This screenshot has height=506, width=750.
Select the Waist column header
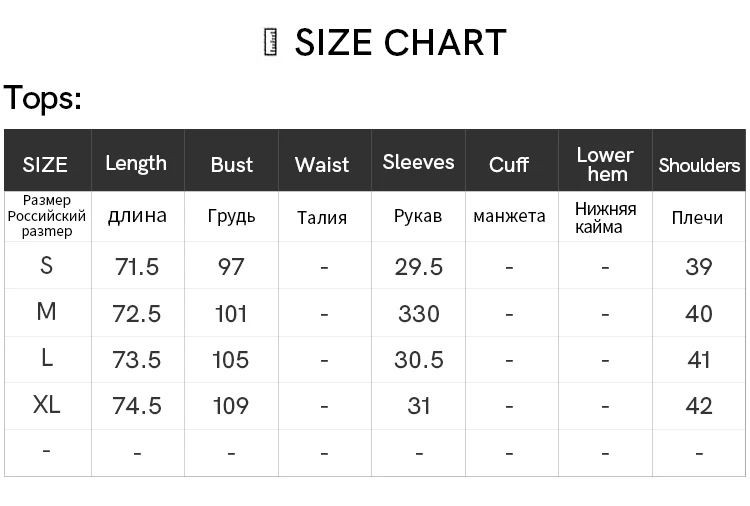(322, 165)
